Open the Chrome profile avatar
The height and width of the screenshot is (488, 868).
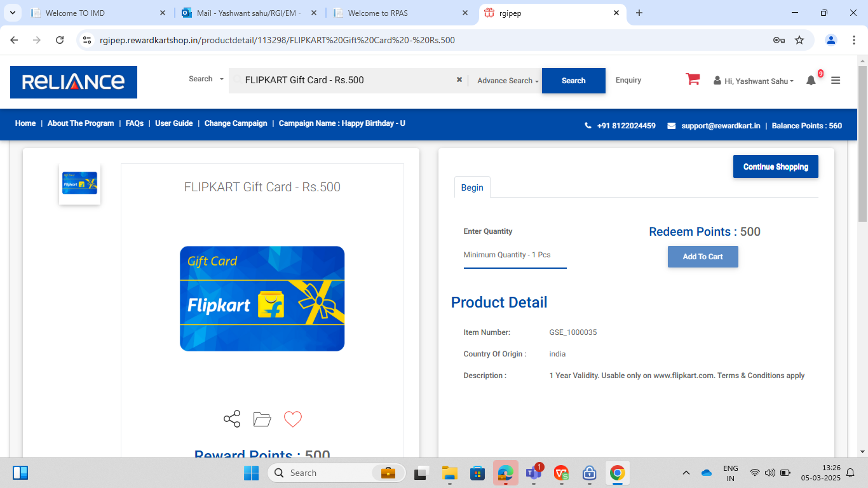click(x=831, y=40)
